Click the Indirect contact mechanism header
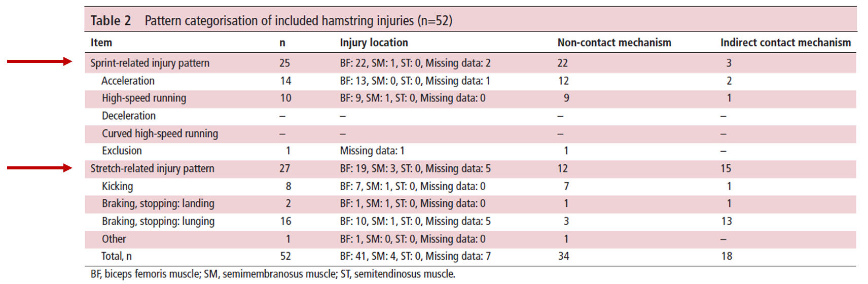This screenshot has width=868, height=284. 785,43
